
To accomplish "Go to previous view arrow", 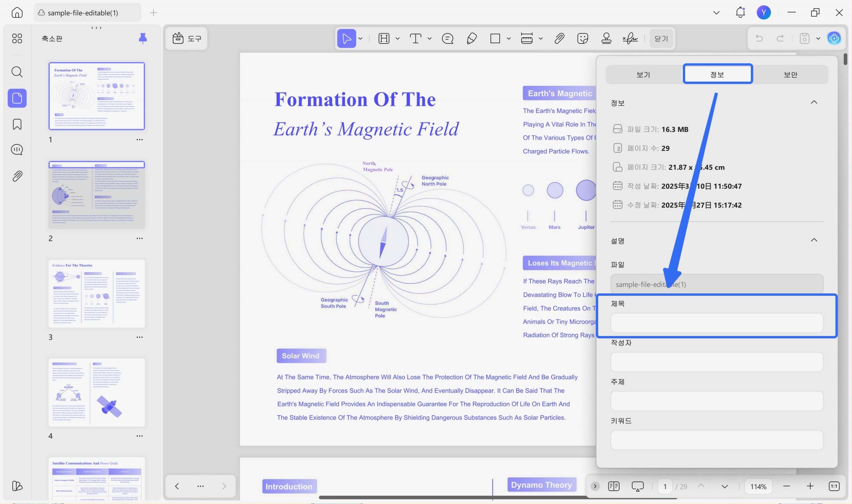I will (177, 486).
